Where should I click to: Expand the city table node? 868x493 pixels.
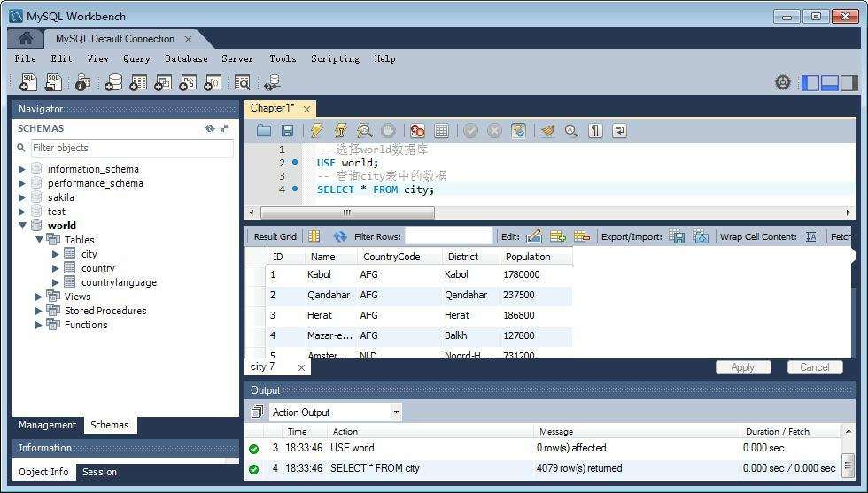point(55,254)
